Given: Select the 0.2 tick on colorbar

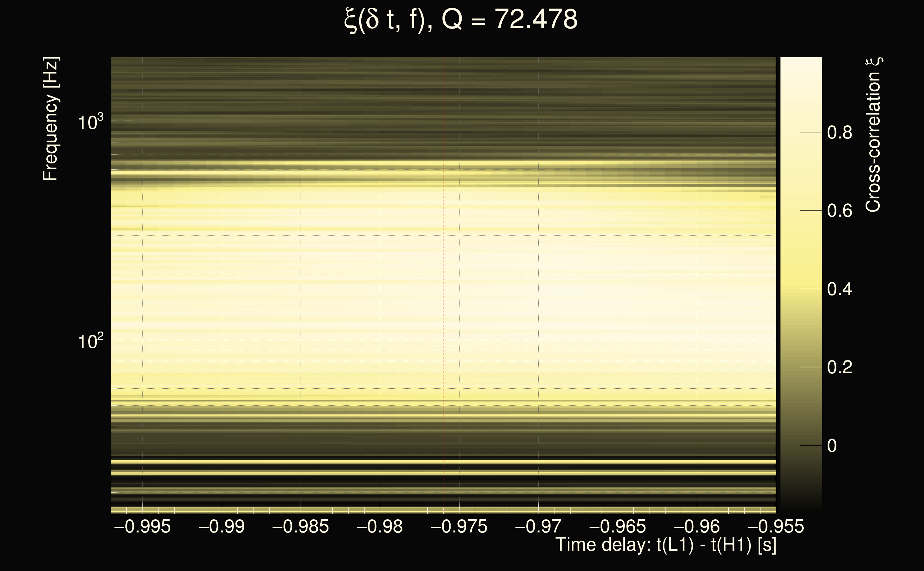Looking at the screenshot, I should [839, 367].
